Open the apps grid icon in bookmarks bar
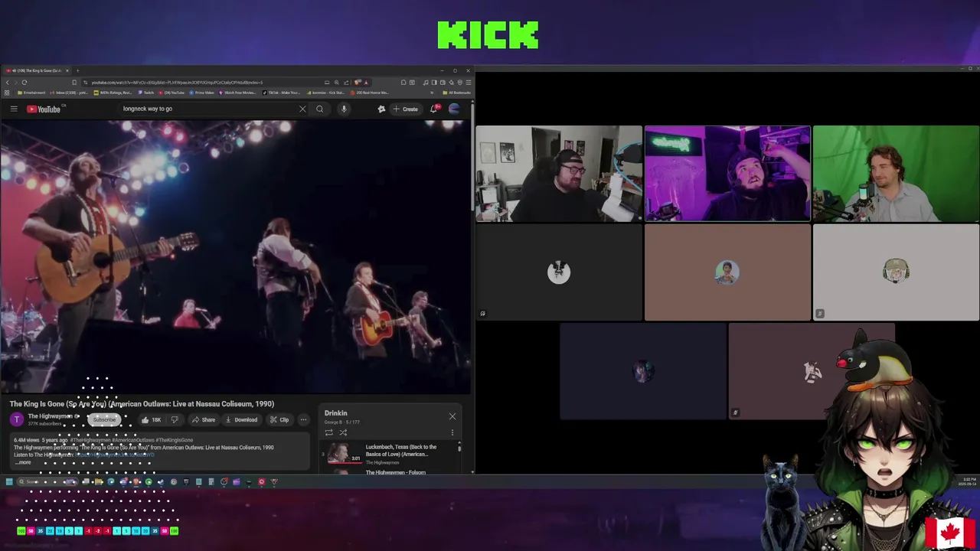 (x=6, y=93)
